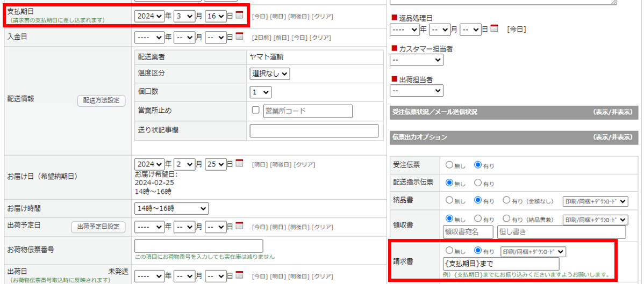Screen dimensions: 644x284
Task: Check the 営業所止め checkbox
Action: pyautogui.click(x=255, y=110)
